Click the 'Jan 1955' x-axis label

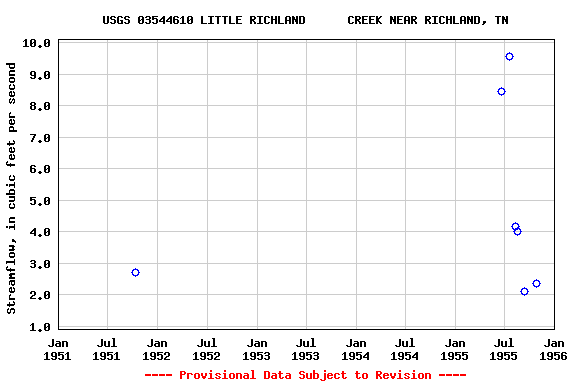[x=455, y=349]
